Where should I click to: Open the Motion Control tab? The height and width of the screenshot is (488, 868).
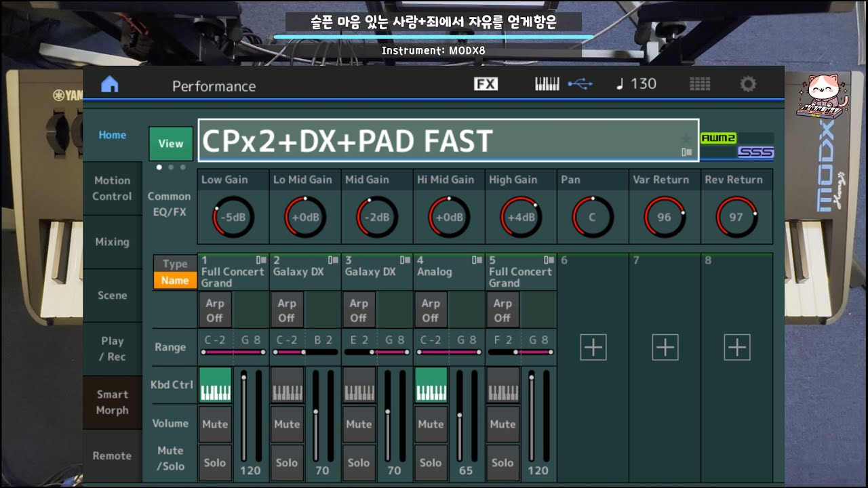tap(113, 188)
